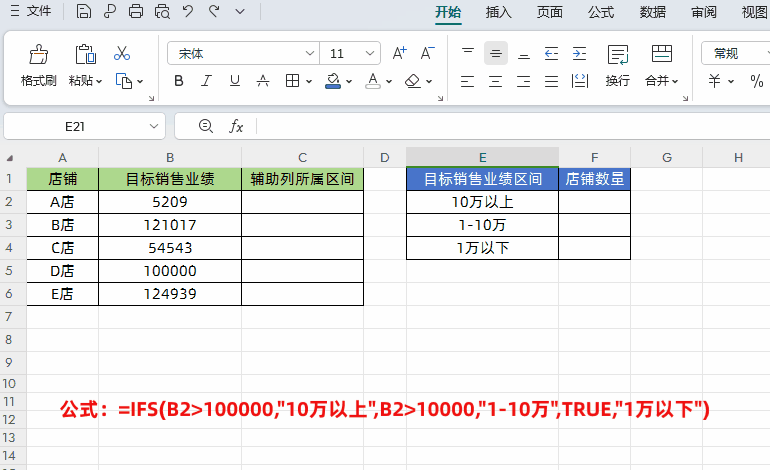Align text to top

[468, 53]
